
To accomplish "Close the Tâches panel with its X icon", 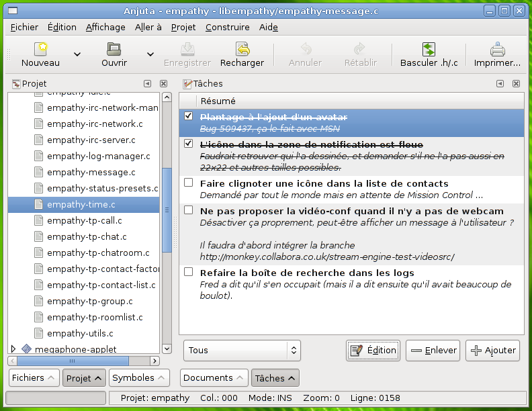I will point(516,84).
